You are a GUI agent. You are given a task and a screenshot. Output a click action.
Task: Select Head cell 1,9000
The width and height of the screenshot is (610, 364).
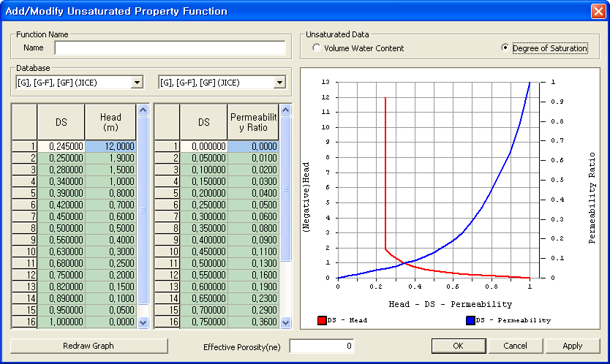coord(110,158)
